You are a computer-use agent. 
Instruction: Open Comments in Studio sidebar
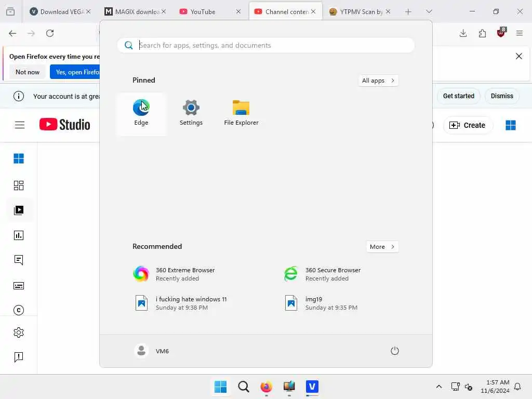pyautogui.click(x=19, y=260)
